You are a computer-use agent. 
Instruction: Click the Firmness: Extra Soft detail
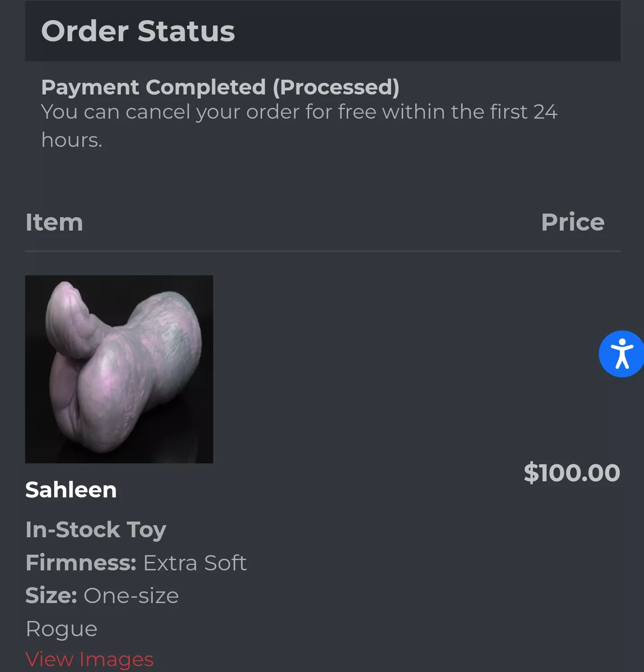136,563
